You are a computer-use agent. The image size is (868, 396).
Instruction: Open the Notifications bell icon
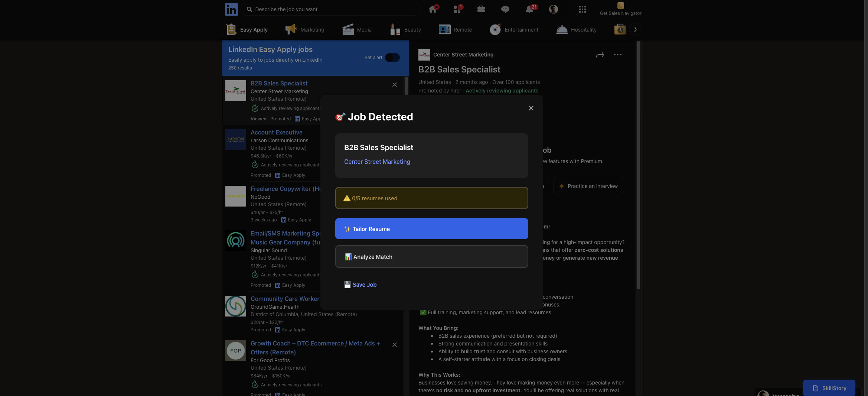coord(530,9)
